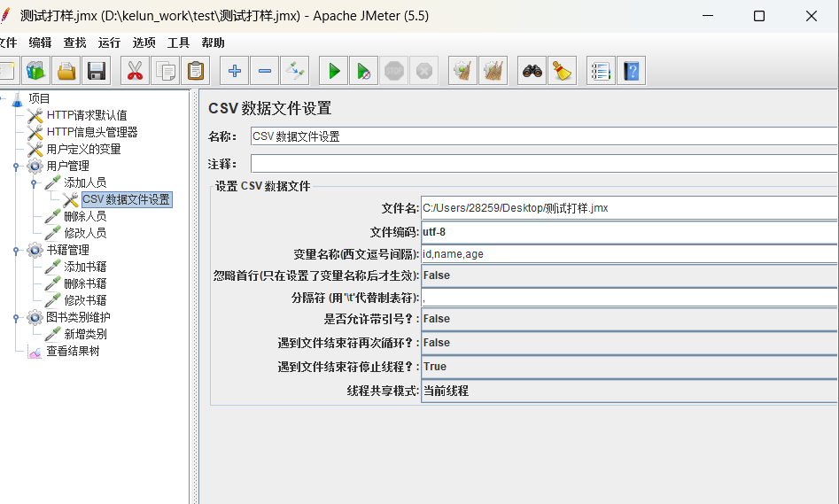Click the Save floppy disk icon
The width and height of the screenshot is (839, 504).
coord(97,71)
